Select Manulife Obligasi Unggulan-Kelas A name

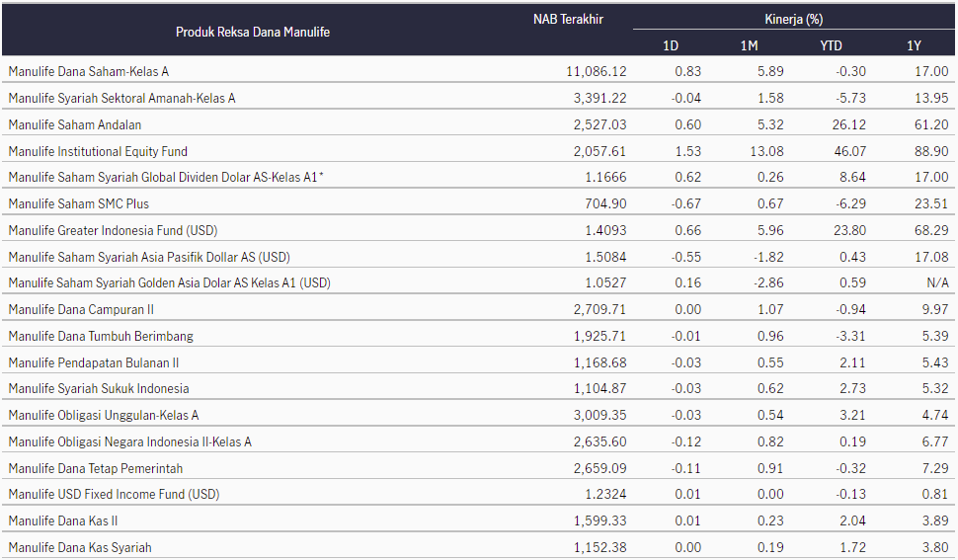pos(104,416)
